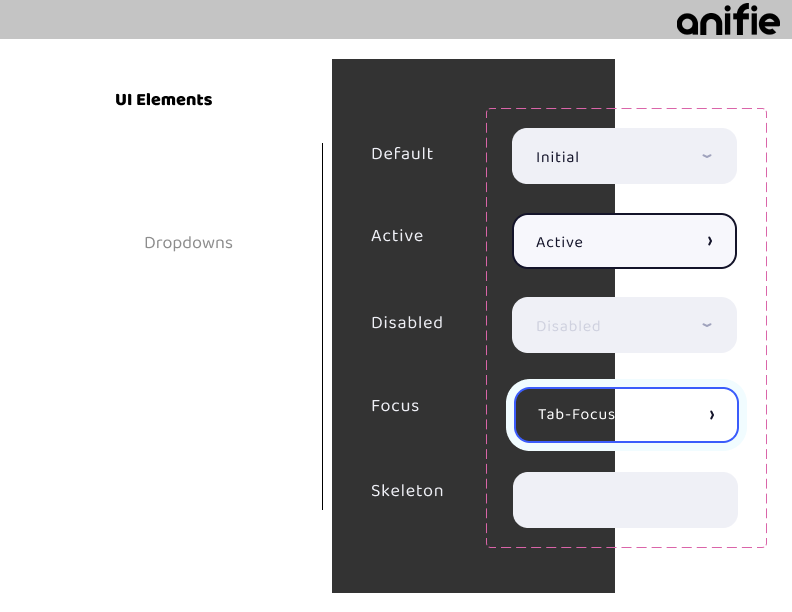792x612 pixels.
Task: Click the Default state label
Action: (402, 154)
